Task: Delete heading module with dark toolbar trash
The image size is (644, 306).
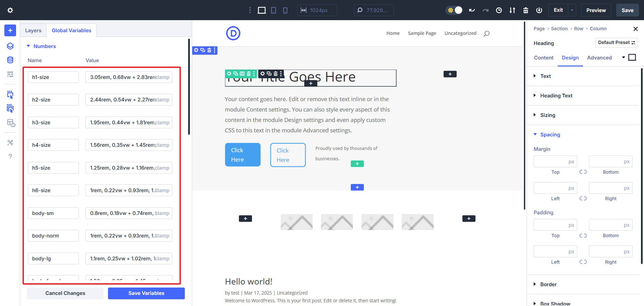Action: pyautogui.click(x=276, y=74)
